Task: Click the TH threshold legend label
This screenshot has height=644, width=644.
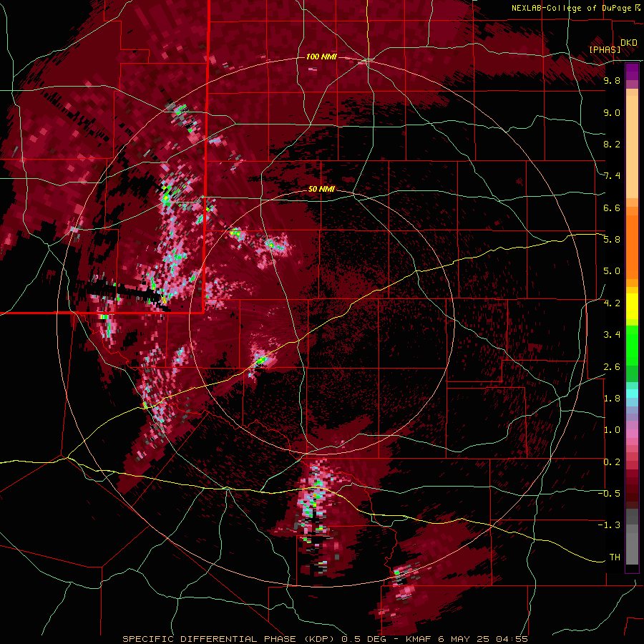Action: 615,557
